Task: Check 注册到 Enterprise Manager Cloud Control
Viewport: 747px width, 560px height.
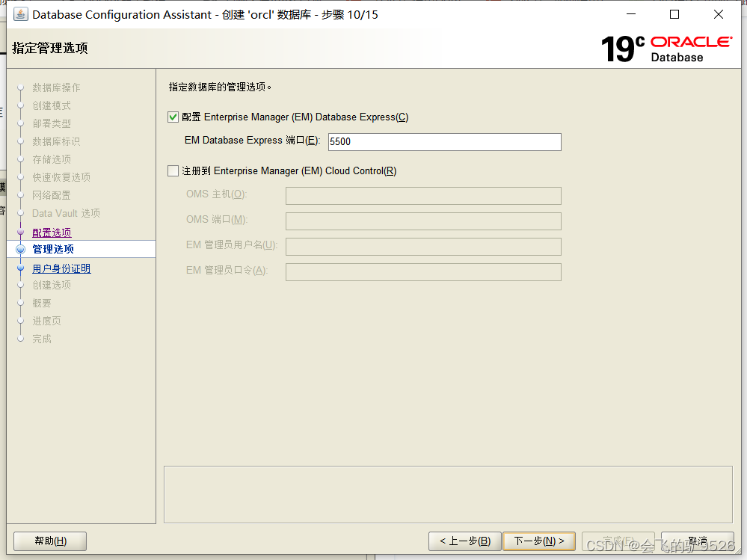Action: pos(173,170)
